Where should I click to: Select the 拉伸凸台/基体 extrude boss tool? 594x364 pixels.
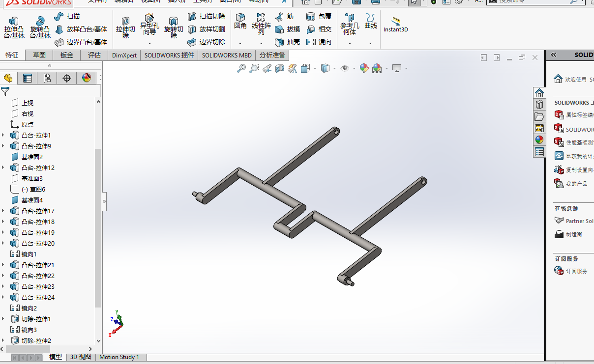(x=14, y=28)
